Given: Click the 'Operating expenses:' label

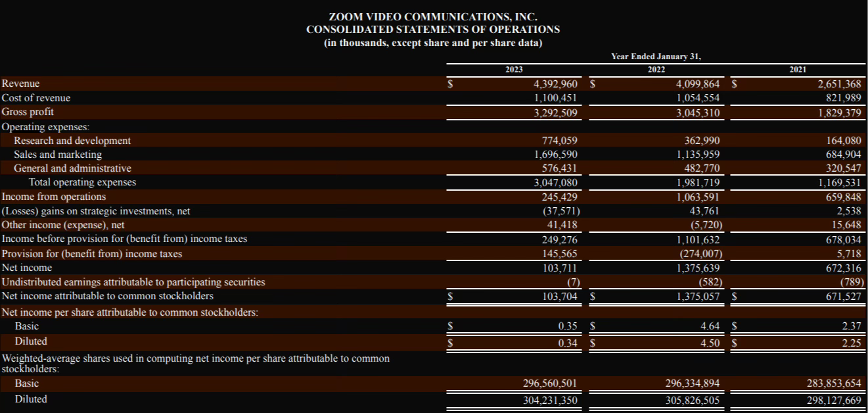Looking at the screenshot, I should tap(46, 126).
